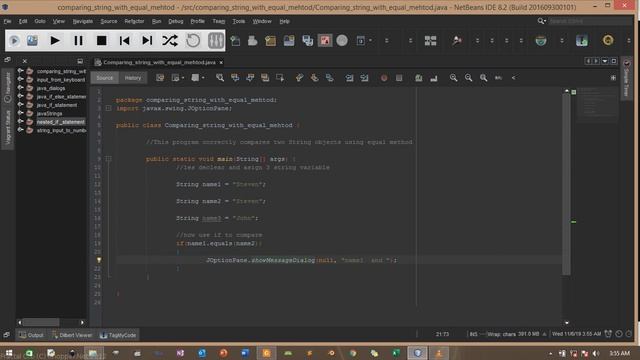Viewport: 640px width, 360px height.
Task: Click the Projects panel horizontal scrollbar
Action: [41, 322]
